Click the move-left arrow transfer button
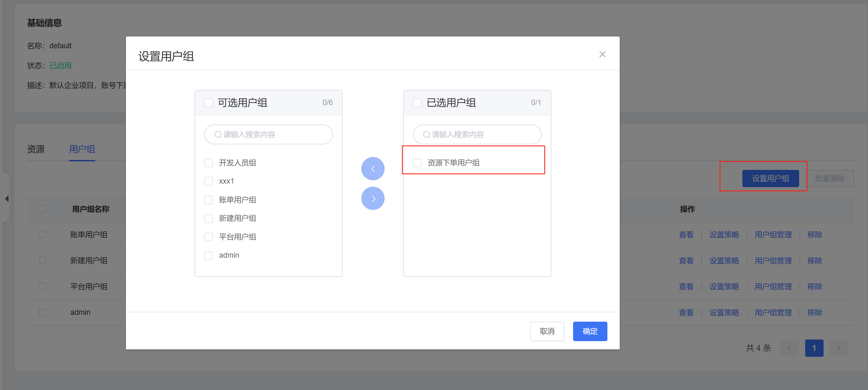 (373, 169)
